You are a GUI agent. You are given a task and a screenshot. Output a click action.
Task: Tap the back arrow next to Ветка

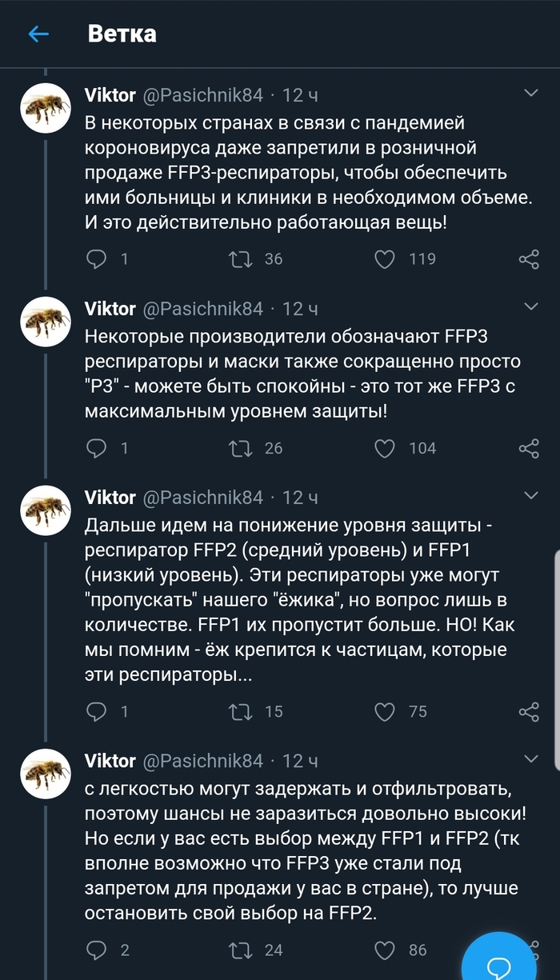38,34
